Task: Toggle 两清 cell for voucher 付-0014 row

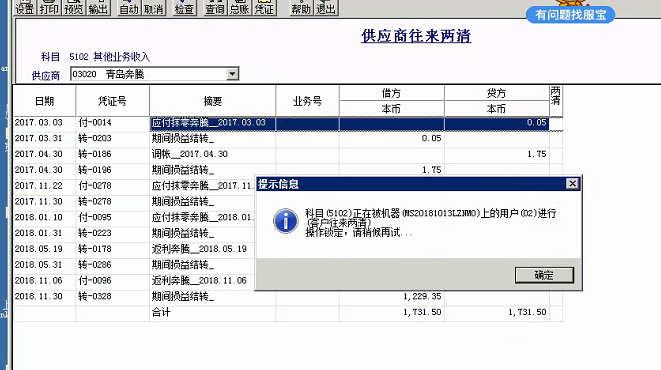Action: (556, 123)
